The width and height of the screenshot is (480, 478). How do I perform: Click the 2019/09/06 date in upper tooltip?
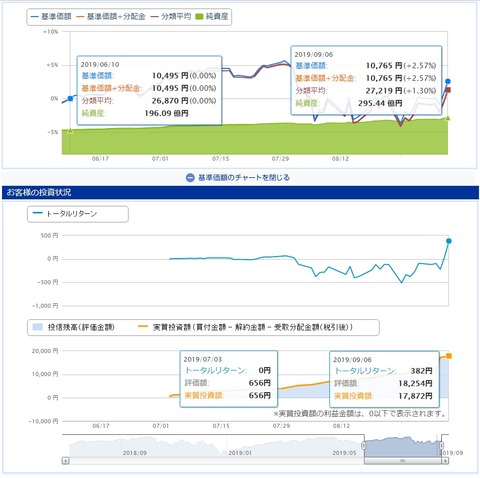(314, 54)
